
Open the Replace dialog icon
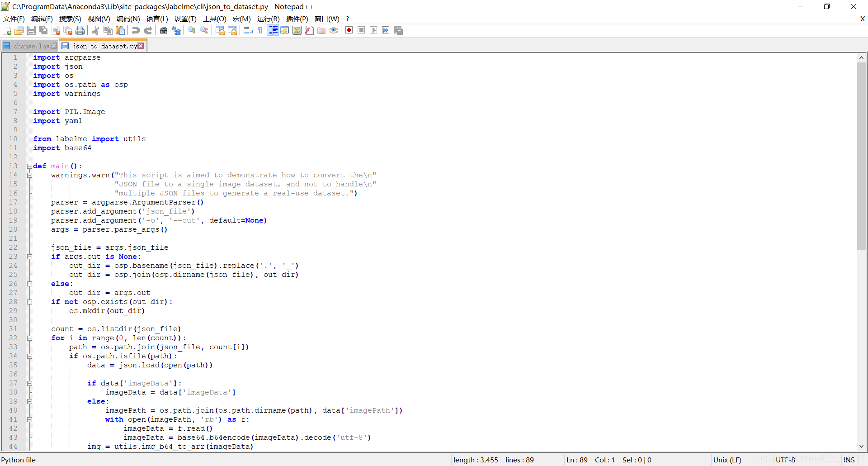pyautogui.click(x=176, y=30)
